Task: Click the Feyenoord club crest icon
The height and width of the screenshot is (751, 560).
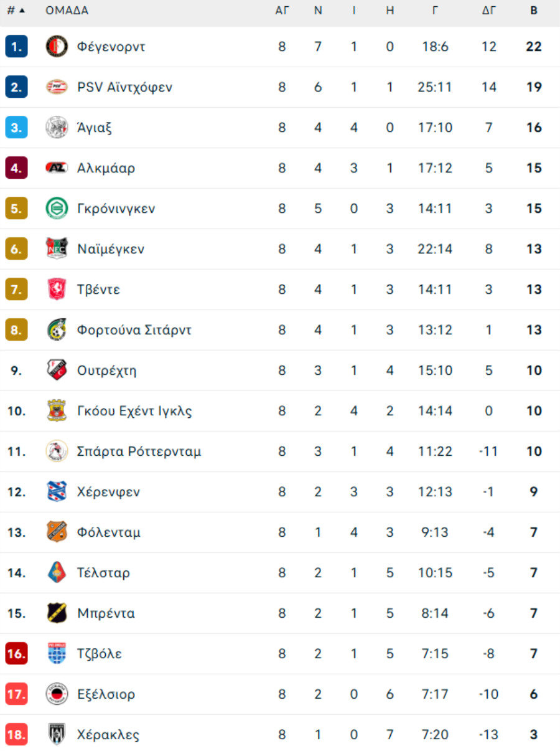Action: [57, 47]
